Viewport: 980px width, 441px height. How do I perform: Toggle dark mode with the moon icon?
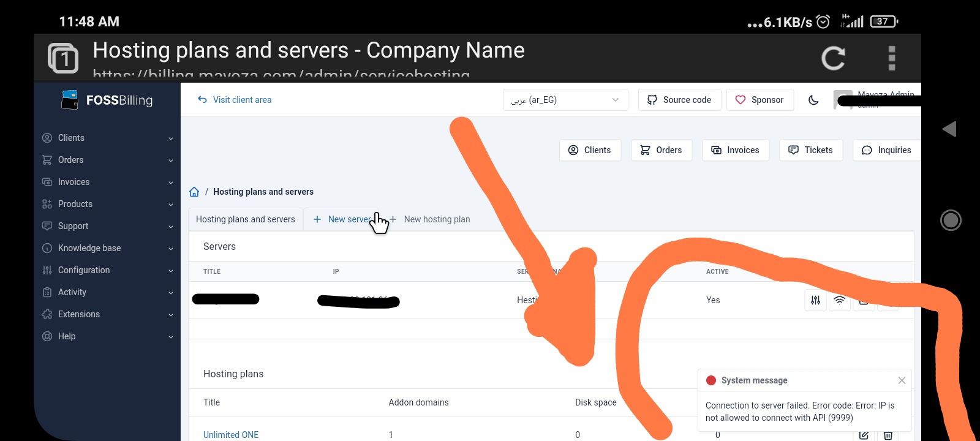point(813,100)
